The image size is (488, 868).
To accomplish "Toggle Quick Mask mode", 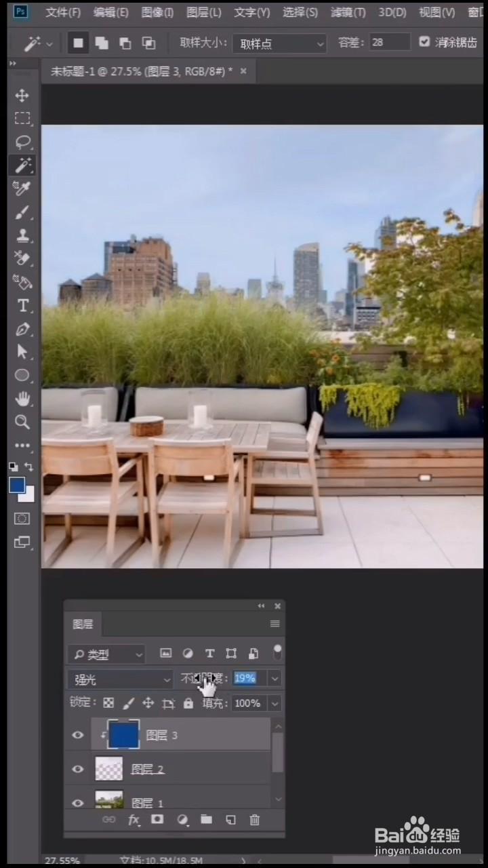I will click(22, 518).
